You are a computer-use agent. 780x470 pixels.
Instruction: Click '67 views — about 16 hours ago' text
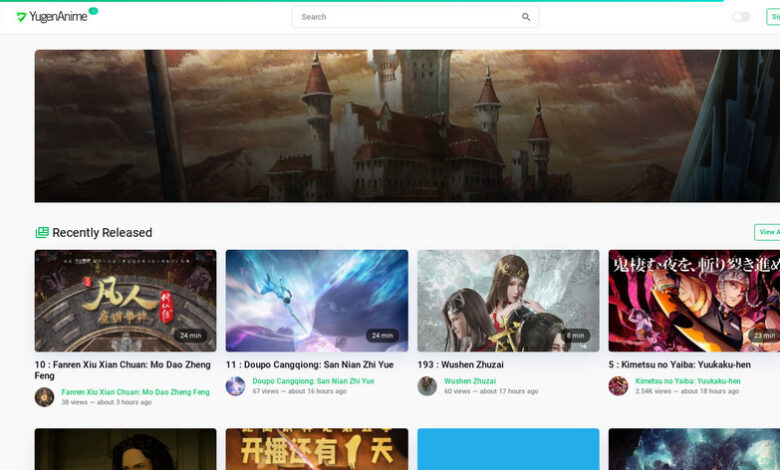[x=299, y=391]
